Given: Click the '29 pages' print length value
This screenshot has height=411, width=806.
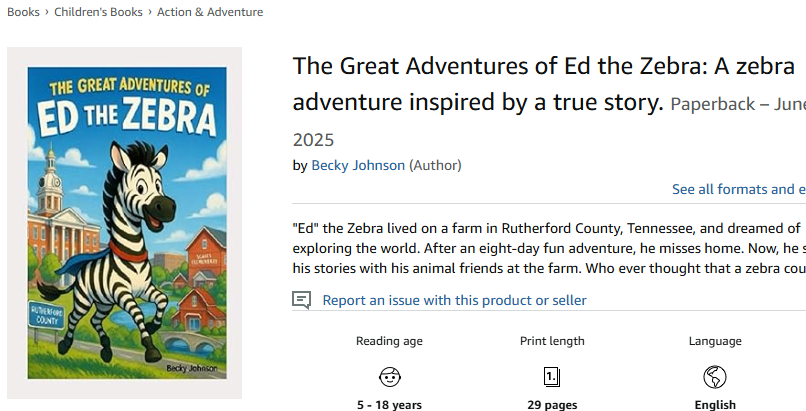Looking at the screenshot, I should [x=552, y=405].
